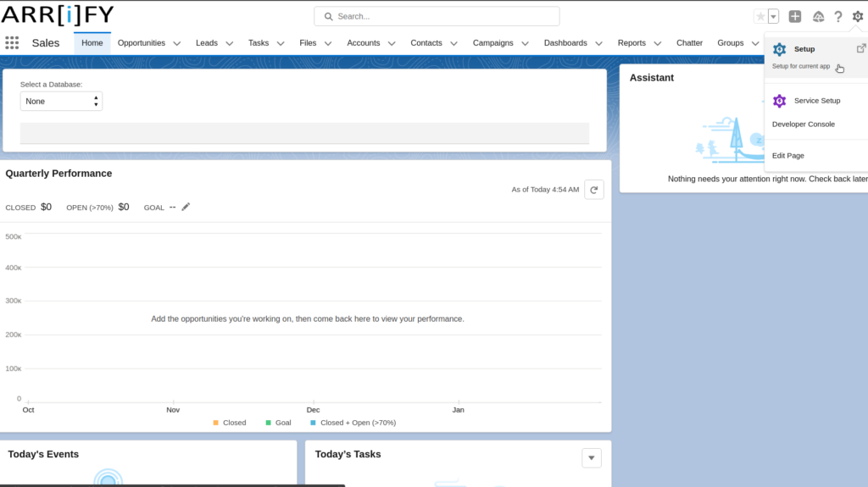Image resolution: width=868 pixels, height=487 pixels.
Task: Toggle the Closed legend swatch
Action: [216, 423]
